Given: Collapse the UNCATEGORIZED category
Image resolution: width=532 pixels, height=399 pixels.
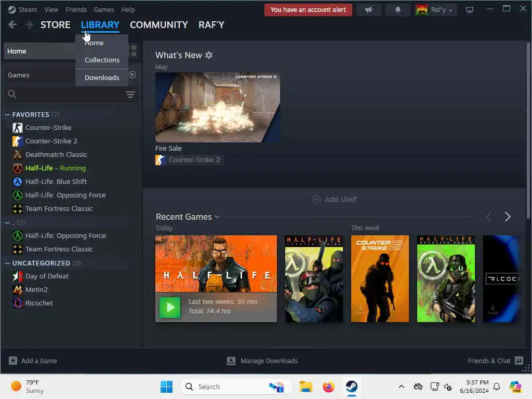Looking at the screenshot, I should [x=7, y=263].
